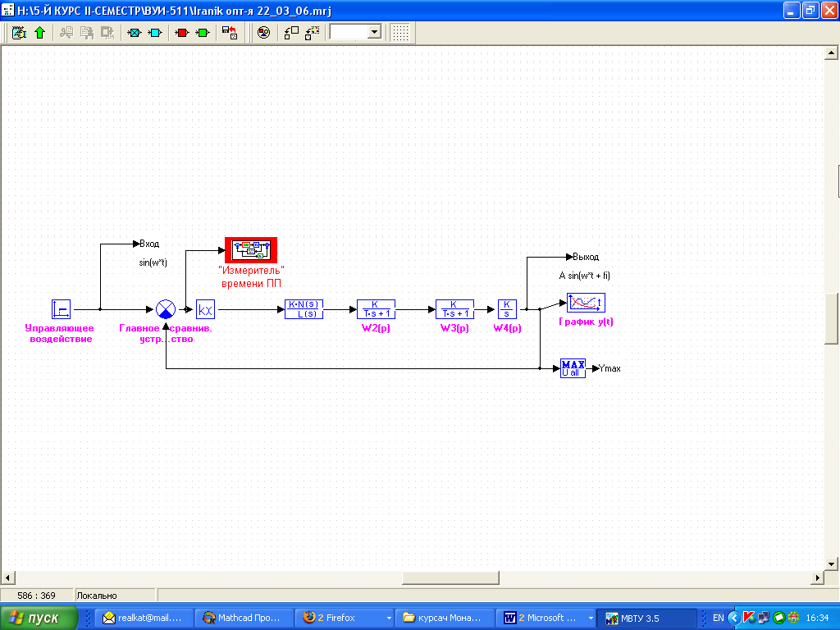Click the crossed cyan block toolbar icon

tap(134, 33)
